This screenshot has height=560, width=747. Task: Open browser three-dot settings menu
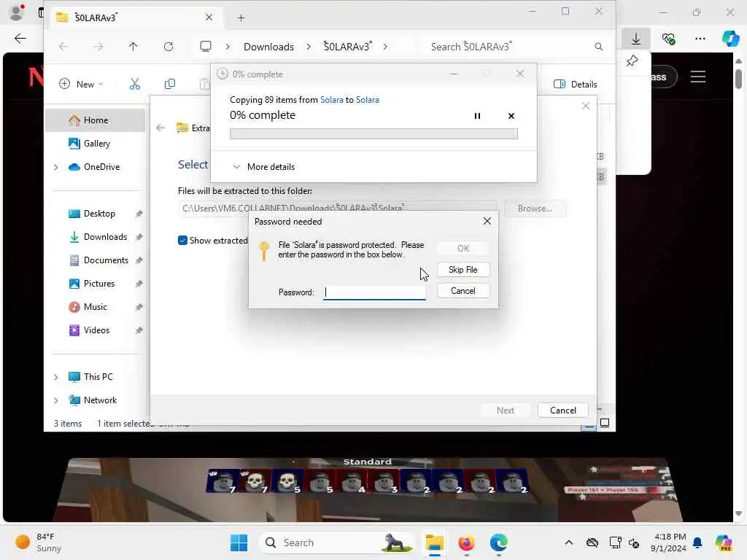(x=700, y=39)
